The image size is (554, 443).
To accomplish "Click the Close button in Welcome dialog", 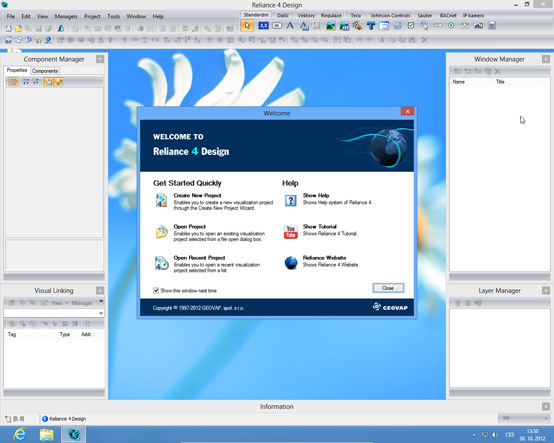I will (388, 288).
